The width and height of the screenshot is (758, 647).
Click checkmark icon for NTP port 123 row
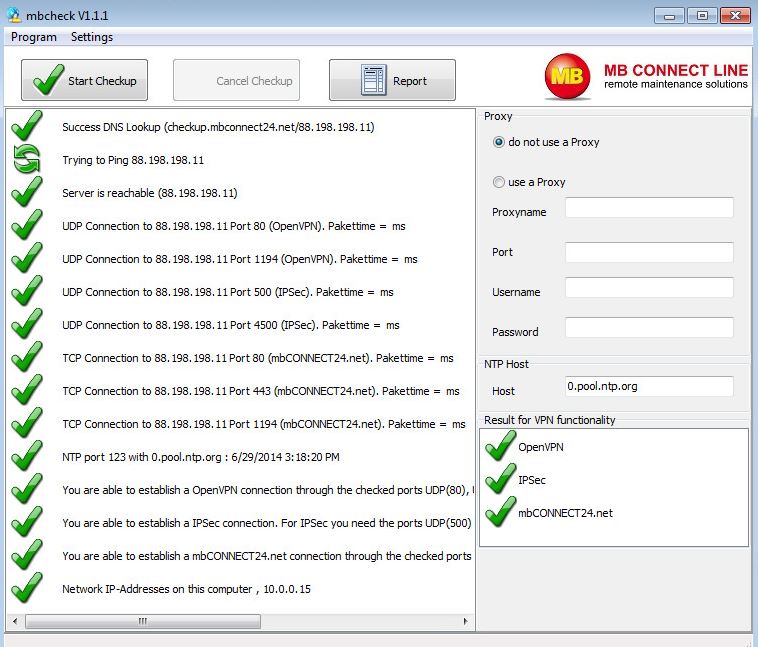pyautogui.click(x=28, y=456)
